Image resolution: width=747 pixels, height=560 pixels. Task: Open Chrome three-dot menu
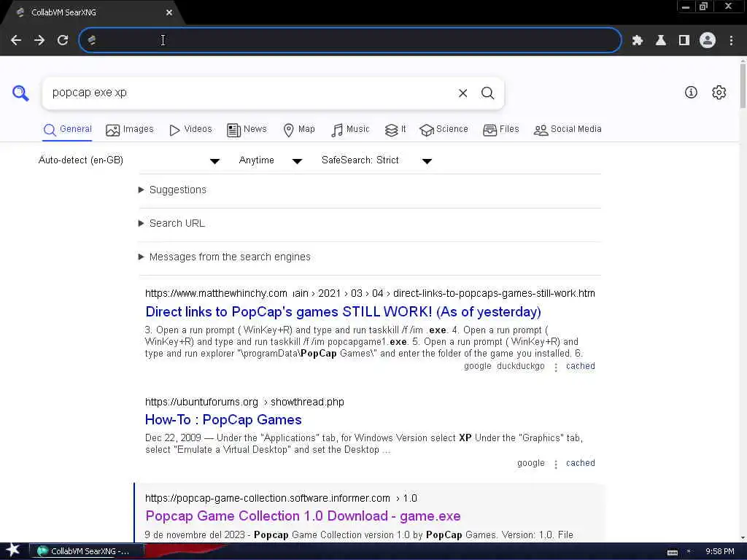[x=731, y=41]
